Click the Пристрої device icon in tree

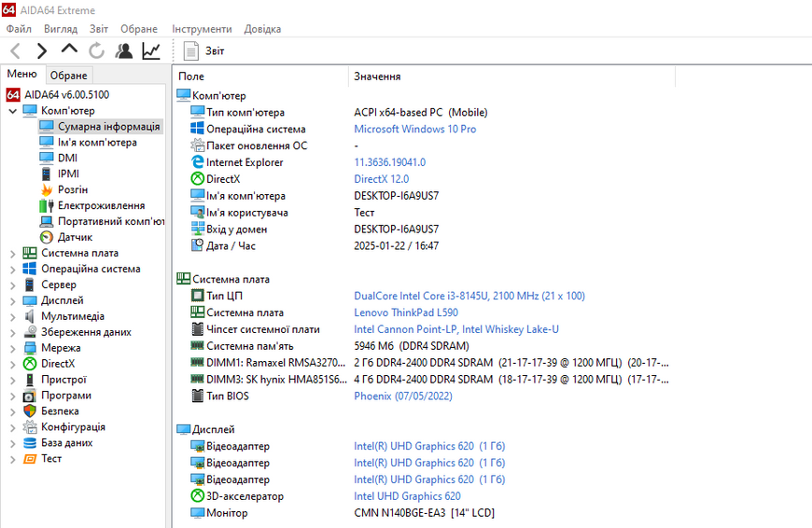click(x=30, y=380)
